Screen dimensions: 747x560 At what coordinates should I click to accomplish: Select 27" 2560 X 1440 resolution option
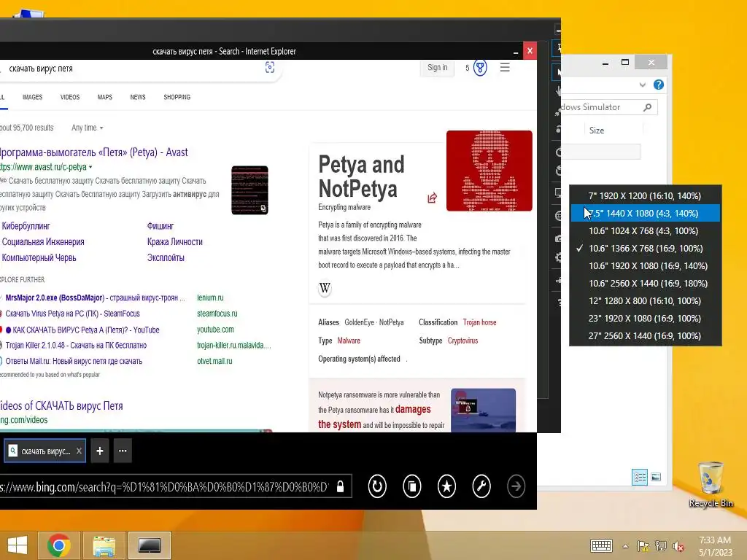[x=645, y=335]
